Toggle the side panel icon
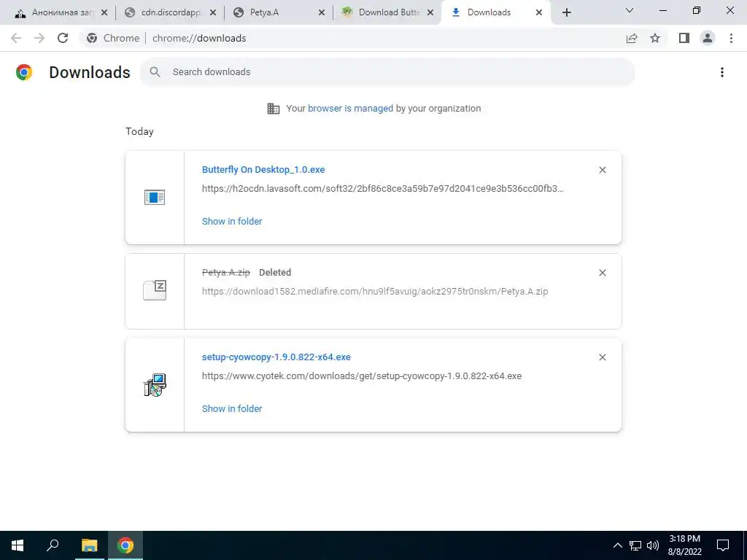This screenshot has width=747, height=560. coord(684,38)
